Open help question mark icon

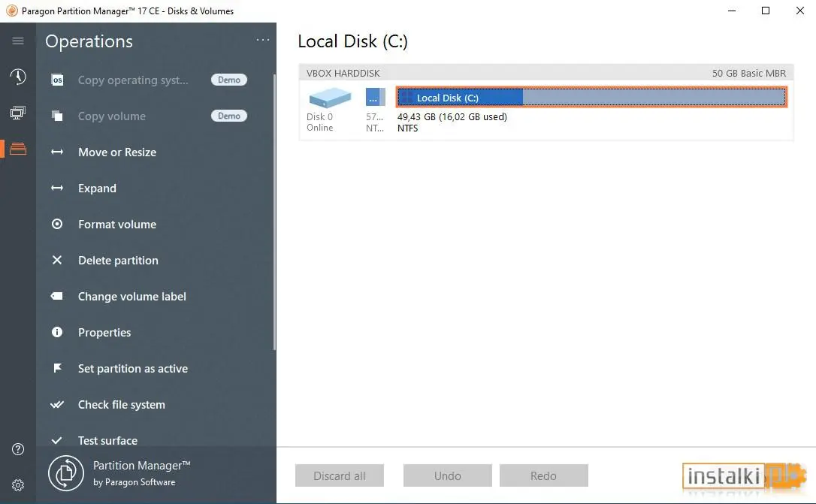coord(18,449)
